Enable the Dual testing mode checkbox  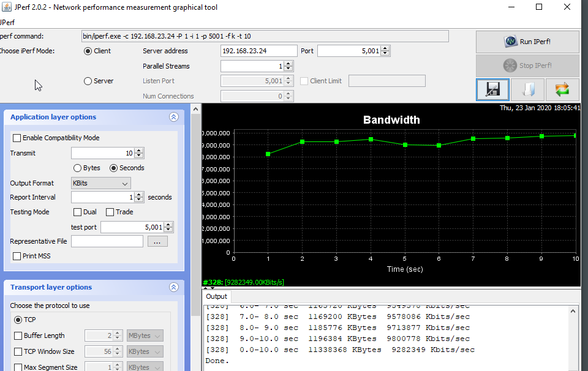point(78,212)
